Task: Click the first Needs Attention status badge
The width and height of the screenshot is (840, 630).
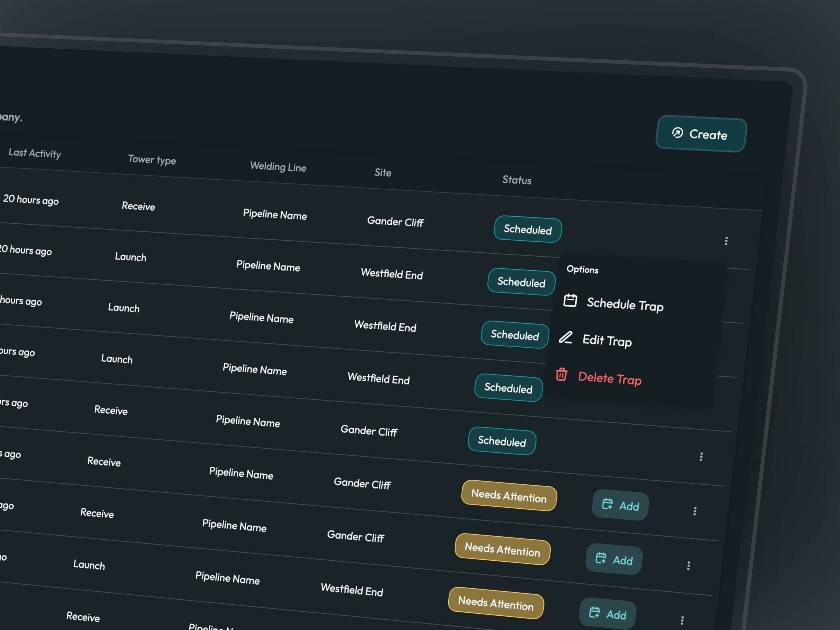Action: point(509,495)
